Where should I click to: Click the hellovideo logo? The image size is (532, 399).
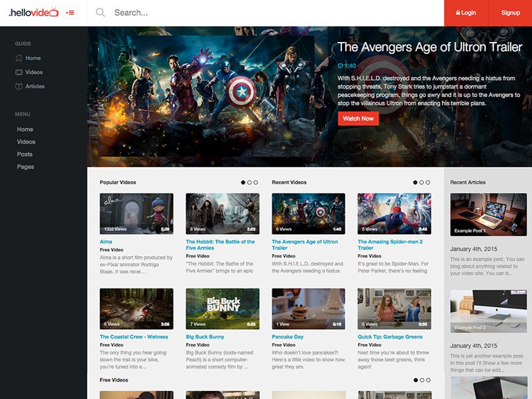(x=33, y=13)
